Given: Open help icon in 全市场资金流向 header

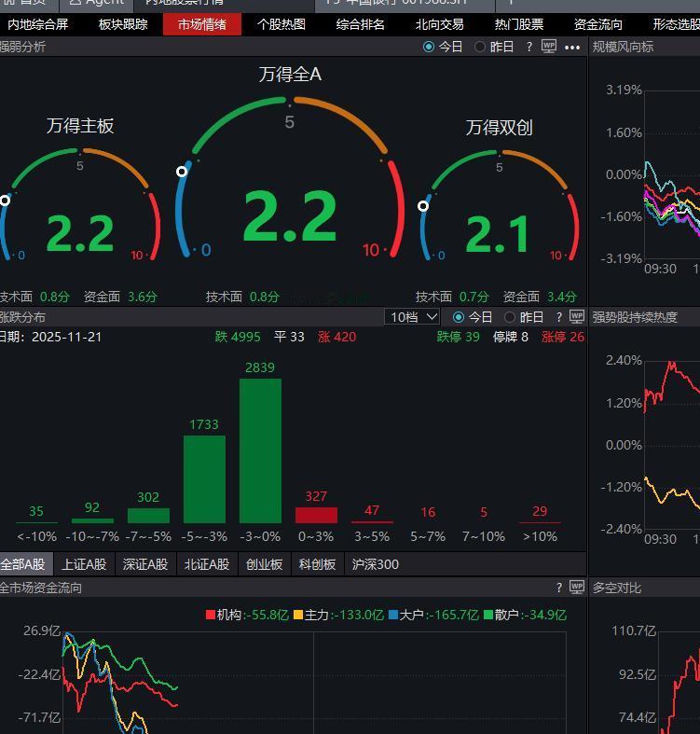Looking at the screenshot, I should [558, 588].
